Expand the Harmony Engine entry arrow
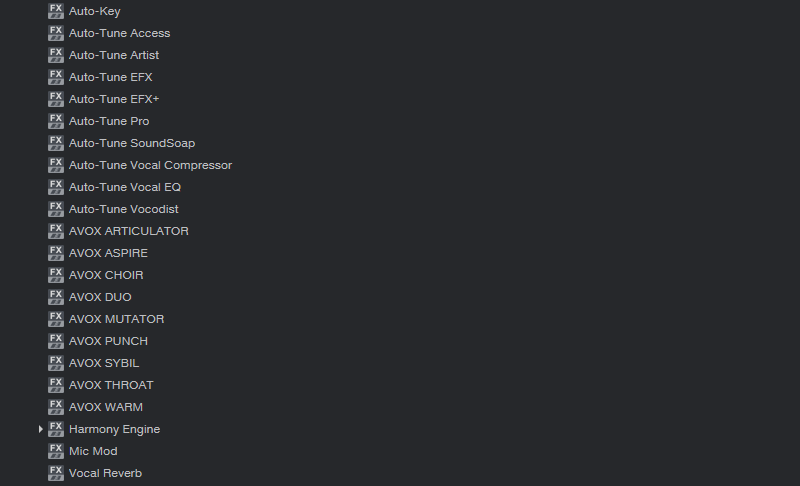 pyautogui.click(x=40, y=429)
